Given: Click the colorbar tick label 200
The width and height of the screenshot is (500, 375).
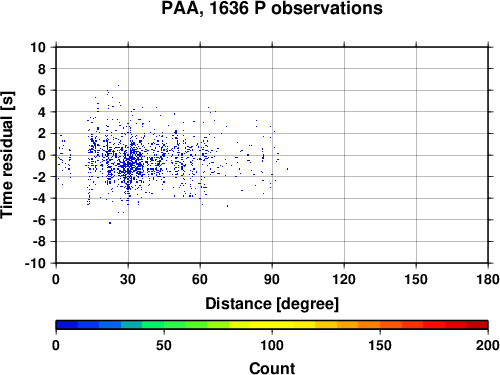Looking at the screenshot, I should pos(488,345).
